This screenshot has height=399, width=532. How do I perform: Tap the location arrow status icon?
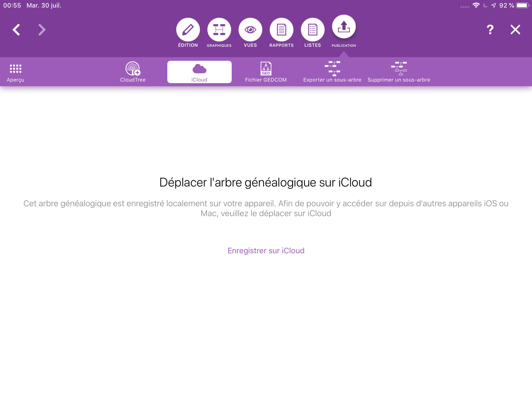(494, 5)
